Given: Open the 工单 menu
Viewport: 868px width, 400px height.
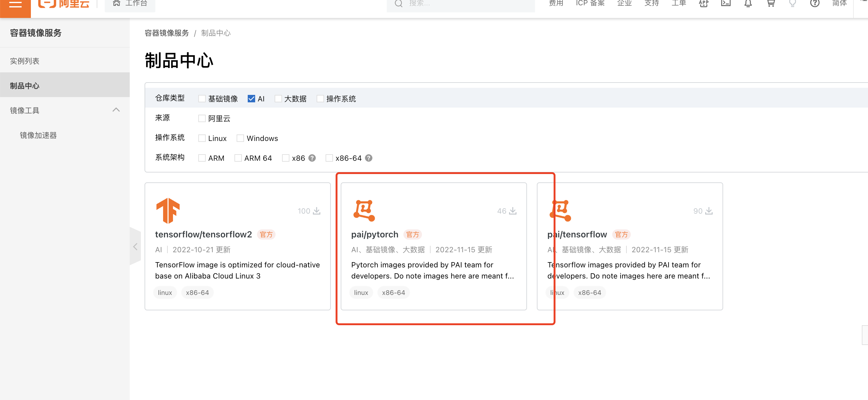Looking at the screenshot, I should point(679,3).
